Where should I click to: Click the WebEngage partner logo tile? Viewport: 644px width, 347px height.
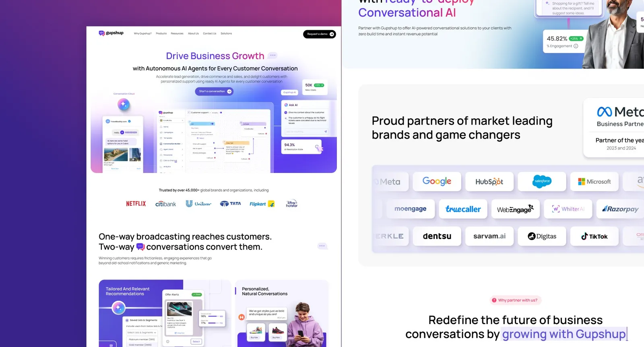tap(515, 209)
